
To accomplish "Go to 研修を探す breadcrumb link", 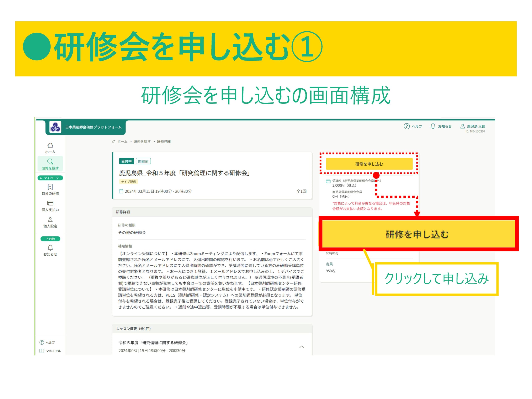I will pos(142,142).
